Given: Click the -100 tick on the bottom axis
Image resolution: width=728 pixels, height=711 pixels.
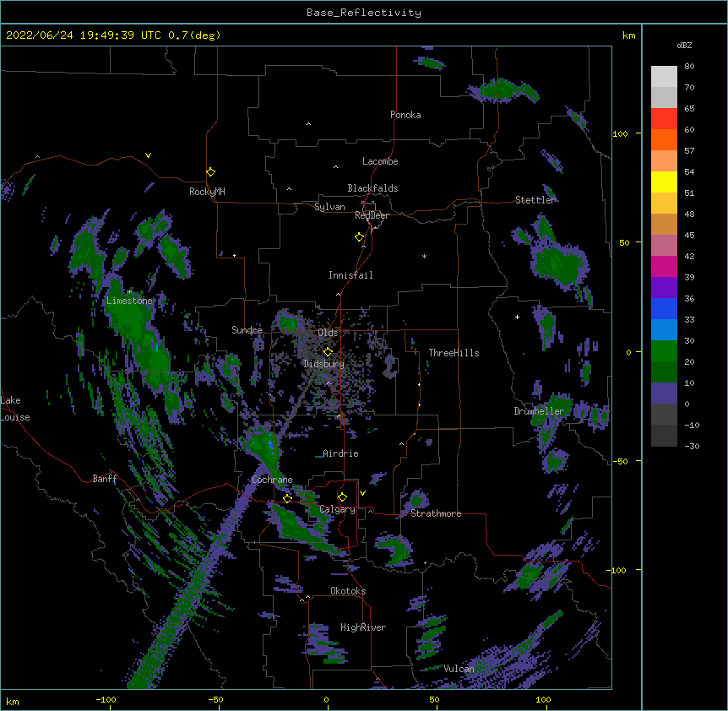Looking at the screenshot, I should click(x=106, y=699).
